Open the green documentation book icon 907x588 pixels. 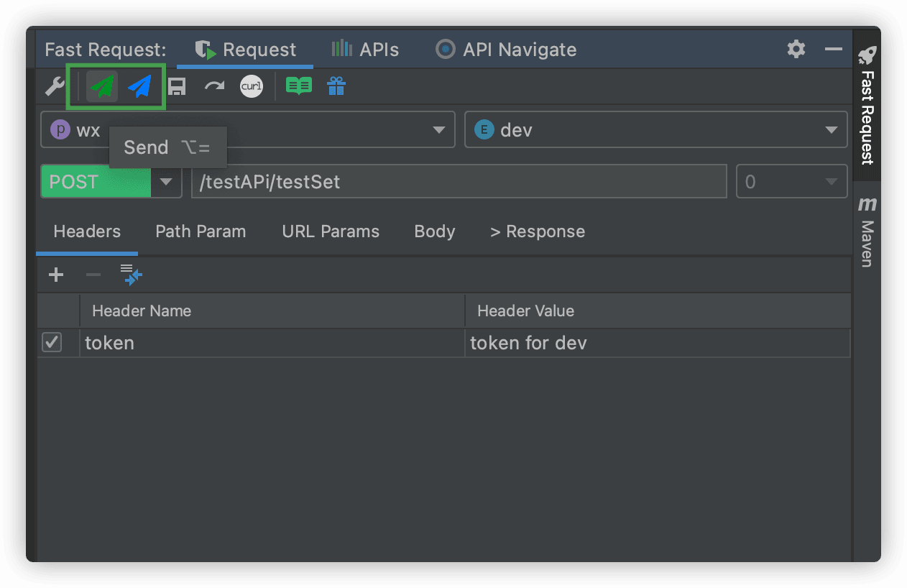pos(298,87)
